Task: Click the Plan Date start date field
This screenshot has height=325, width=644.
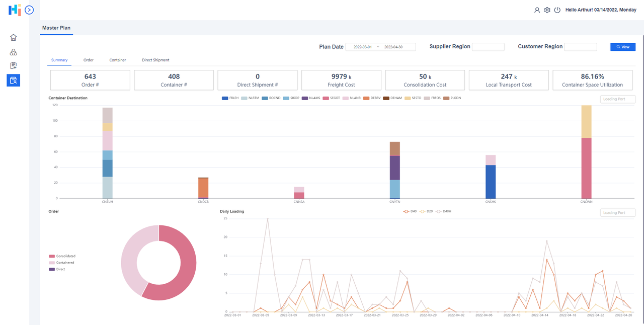Action: tap(362, 47)
